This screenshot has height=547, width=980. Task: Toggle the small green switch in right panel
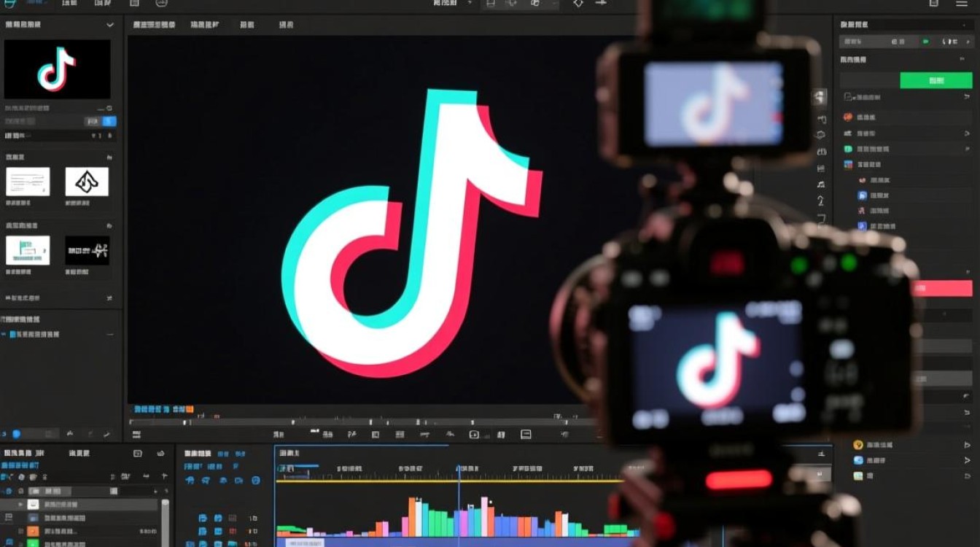(x=926, y=42)
